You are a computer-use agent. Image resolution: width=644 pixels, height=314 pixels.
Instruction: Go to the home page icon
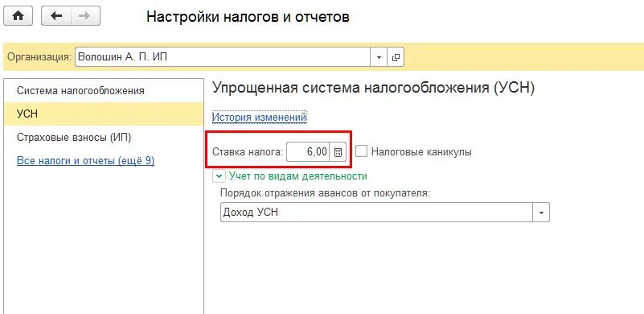click(18, 16)
